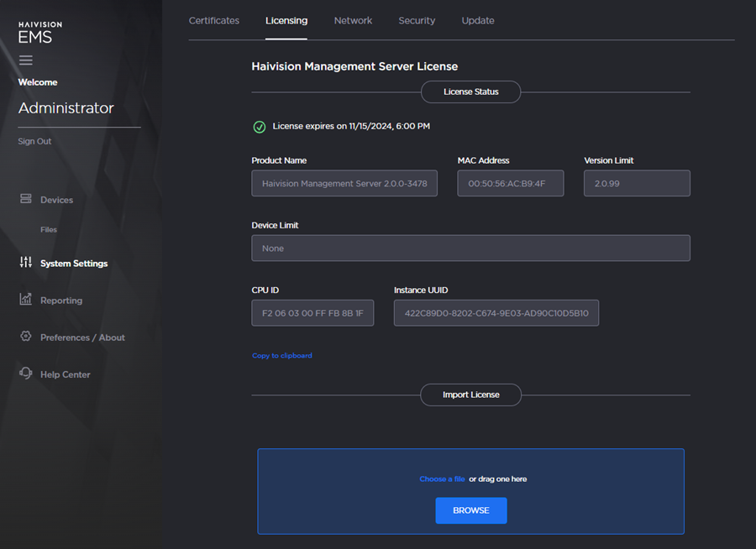Open the Help Center
This screenshot has height=549, width=756.
pos(66,374)
